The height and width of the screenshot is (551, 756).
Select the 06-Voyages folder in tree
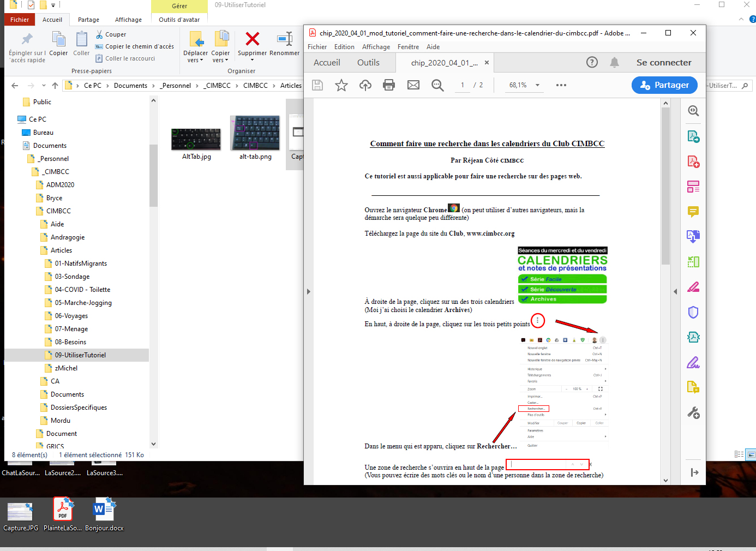click(x=71, y=316)
